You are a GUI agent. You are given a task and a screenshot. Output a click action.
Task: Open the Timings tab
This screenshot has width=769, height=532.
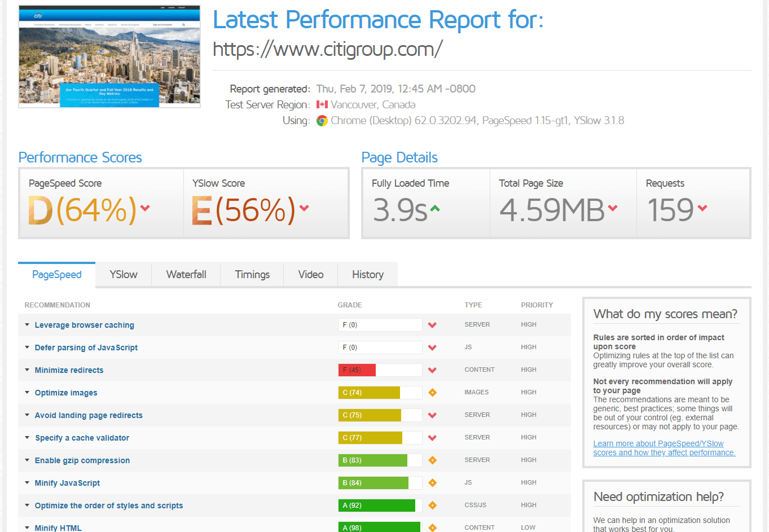252,275
